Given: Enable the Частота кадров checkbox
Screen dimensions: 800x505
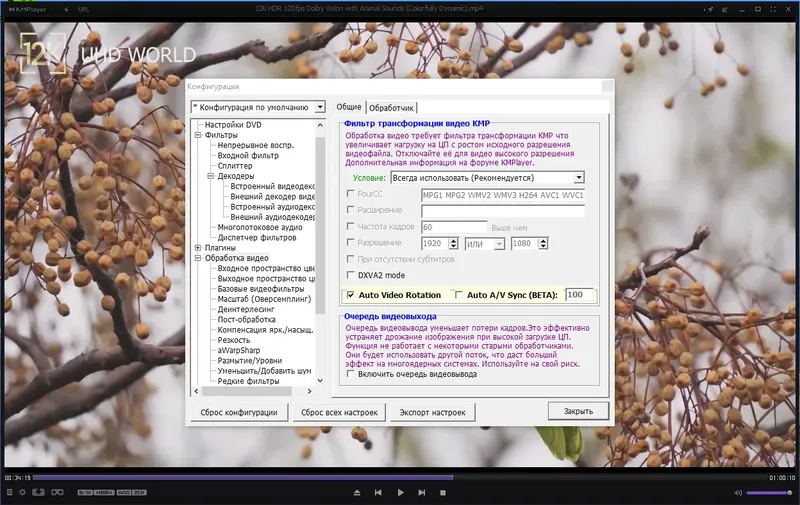Looking at the screenshot, I should (351, 226).
